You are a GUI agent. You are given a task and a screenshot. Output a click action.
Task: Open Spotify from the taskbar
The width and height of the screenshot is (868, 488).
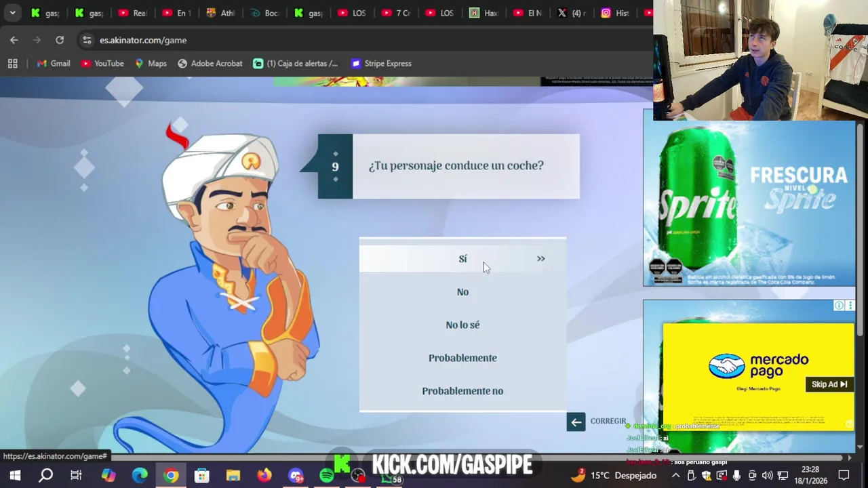click(327, 475)
